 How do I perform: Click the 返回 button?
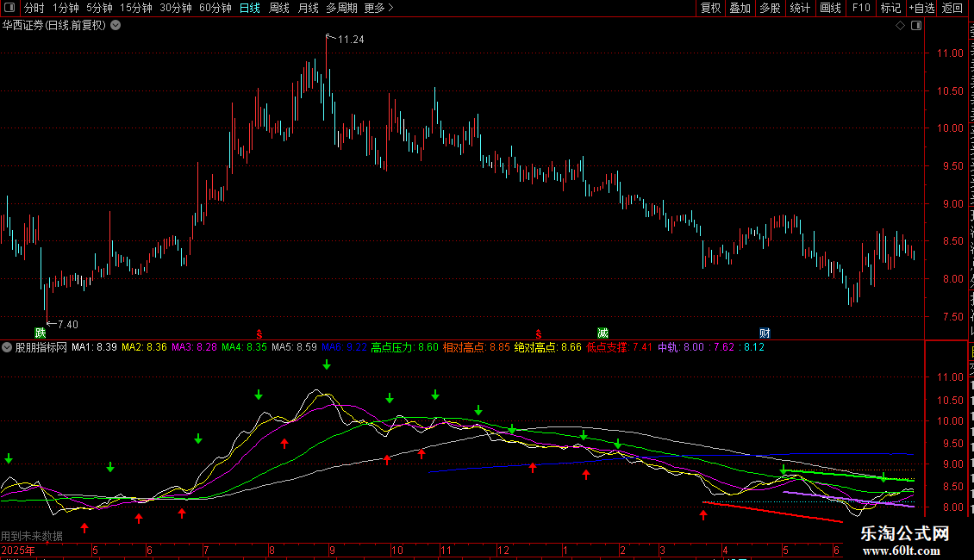pyautogui.click(x=952, y=8)
